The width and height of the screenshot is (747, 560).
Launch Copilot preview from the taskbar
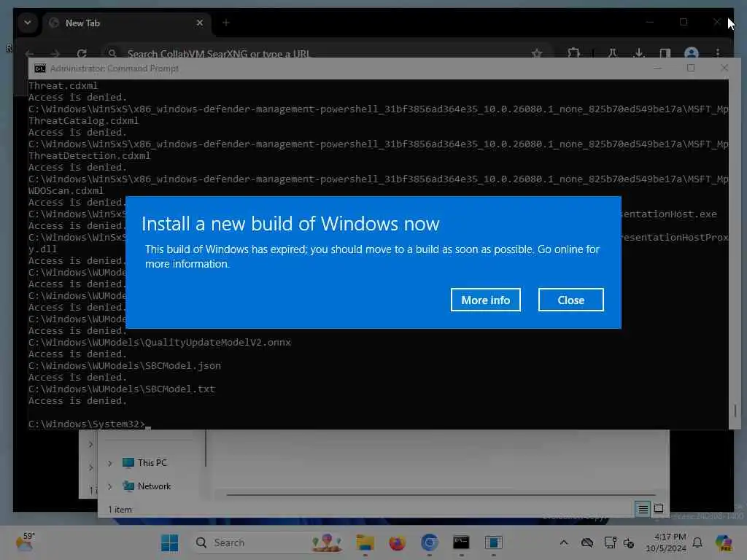point(724,542)
